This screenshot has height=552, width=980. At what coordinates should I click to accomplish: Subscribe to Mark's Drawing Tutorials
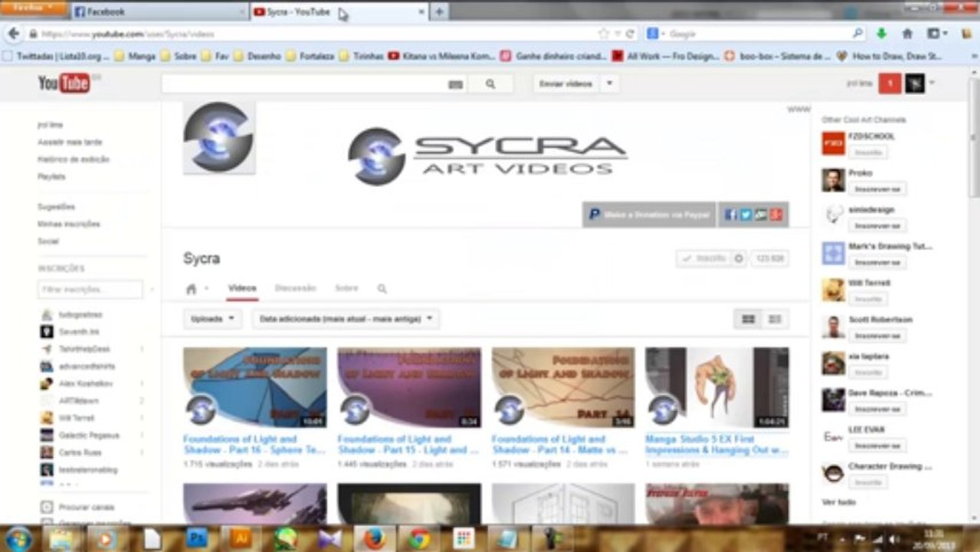pos(877,262)
